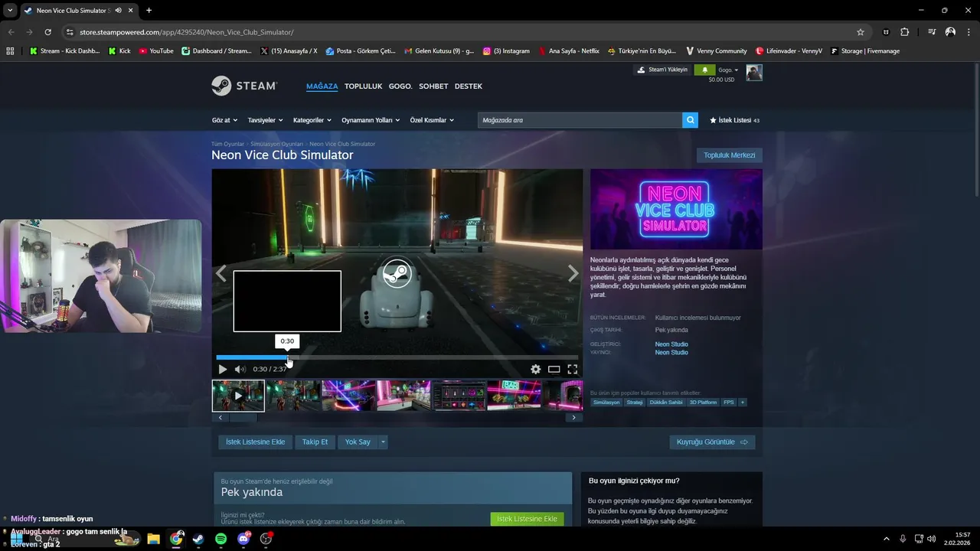The height and width of the screenshot is (551, 980).
Task: Mute the tab via the speaker icon
Action: [118, 11]
